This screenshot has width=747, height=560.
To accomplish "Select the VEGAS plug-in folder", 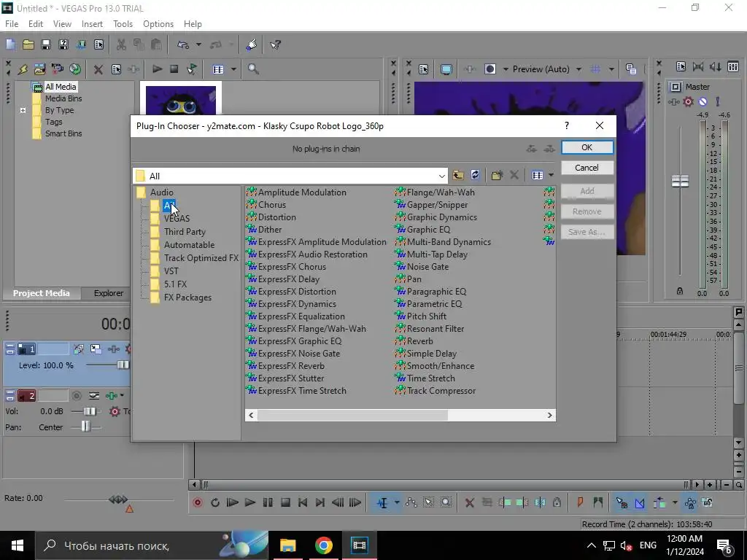I will tap(177, 219).
